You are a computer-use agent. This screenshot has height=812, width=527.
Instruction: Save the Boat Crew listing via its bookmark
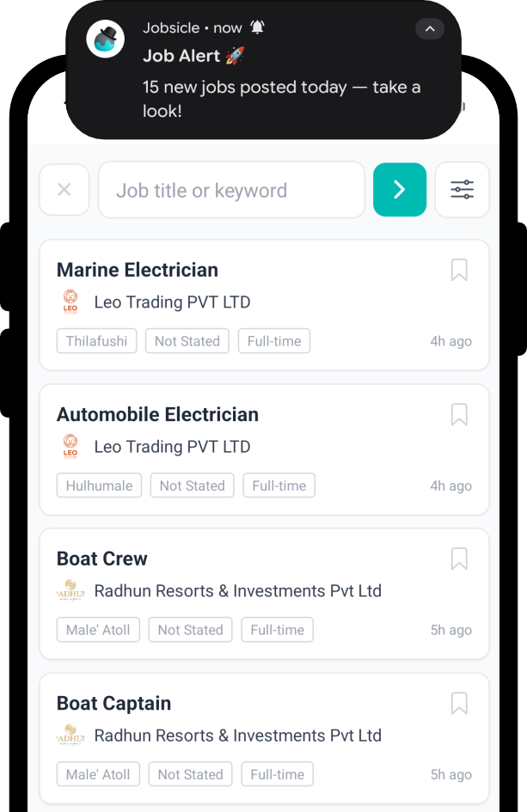coord(459,559)
